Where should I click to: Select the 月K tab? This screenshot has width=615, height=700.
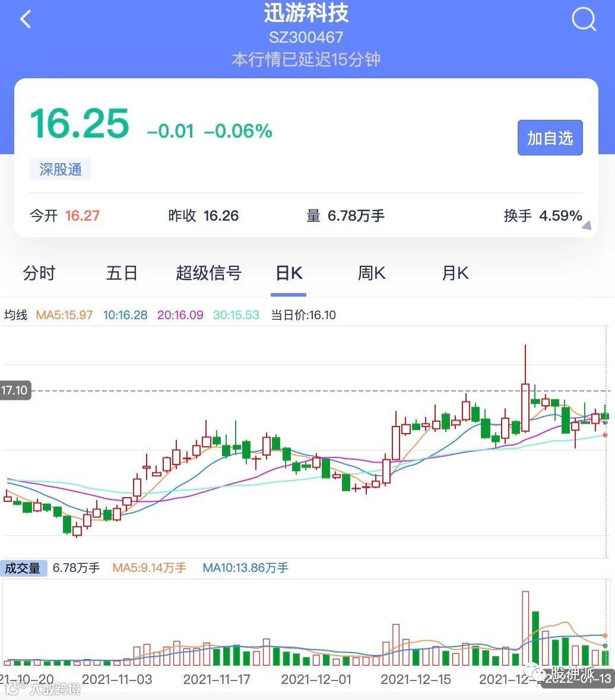point(455,273)
